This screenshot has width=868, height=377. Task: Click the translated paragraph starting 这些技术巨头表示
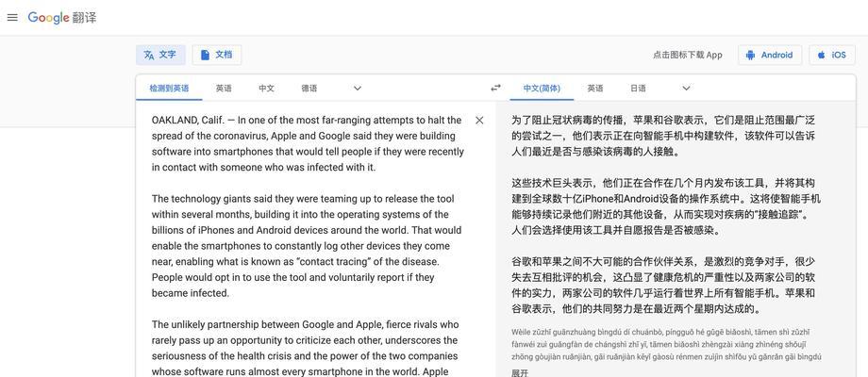pyautogui.click(x=666, y=206)
